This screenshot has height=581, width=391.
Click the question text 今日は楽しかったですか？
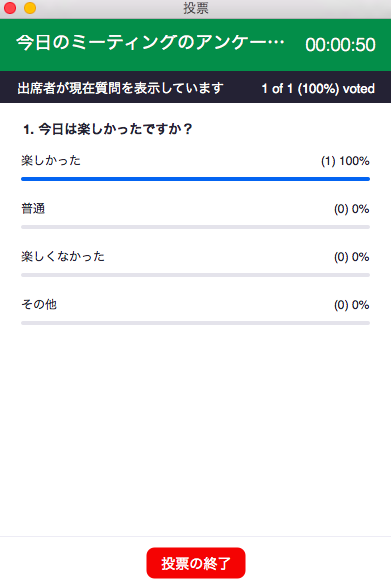coord(108,129)
